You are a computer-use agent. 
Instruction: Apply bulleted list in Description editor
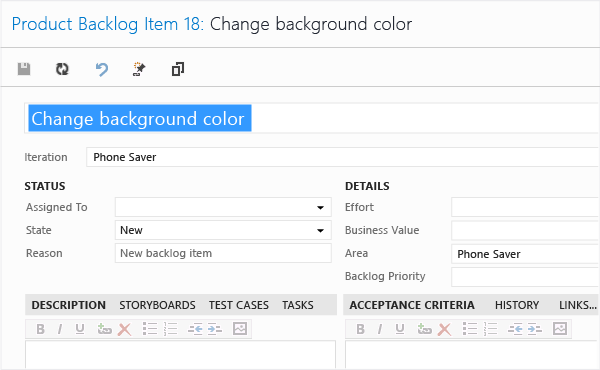(x=150, y=329)
